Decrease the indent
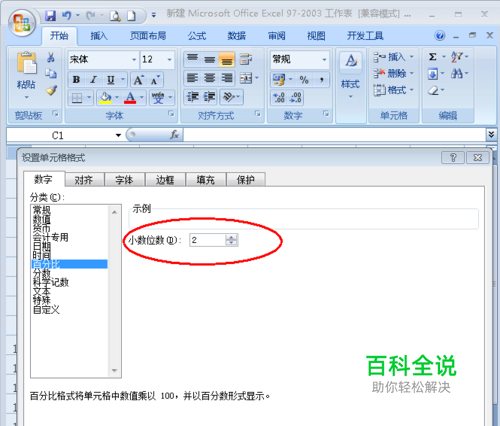 pos(192,97)
